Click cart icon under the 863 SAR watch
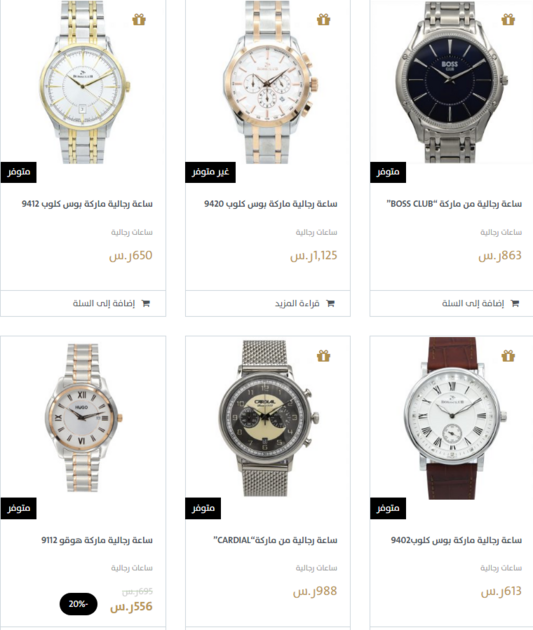The height and width of the screenshot is (630, 533). (x=515, y=303)
